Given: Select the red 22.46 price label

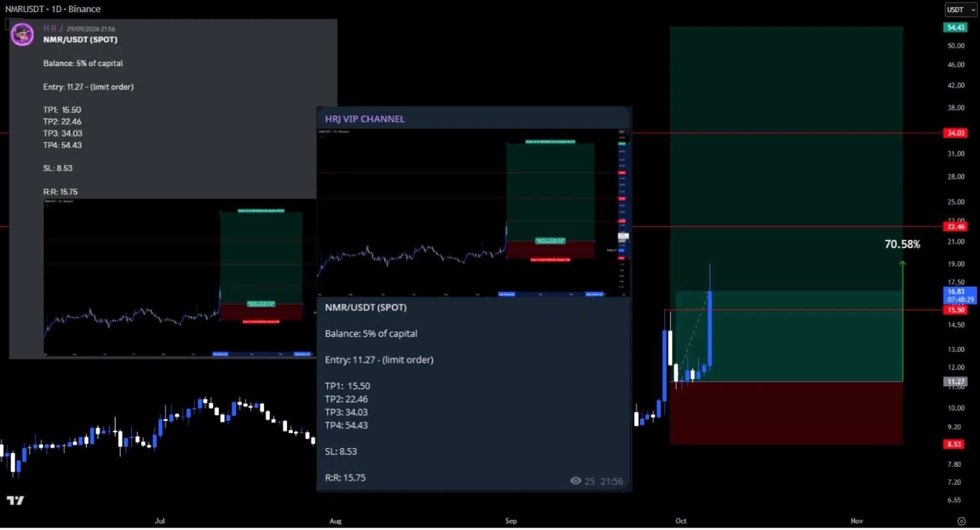Looking at the screenshot, I should 956,227.
